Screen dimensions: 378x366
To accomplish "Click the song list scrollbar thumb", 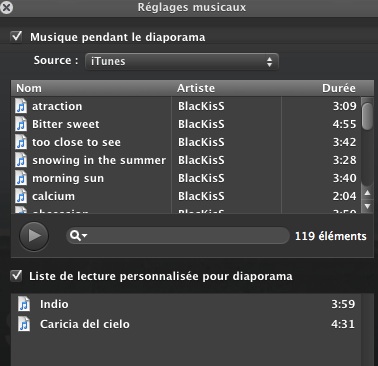I will point(367,116).
